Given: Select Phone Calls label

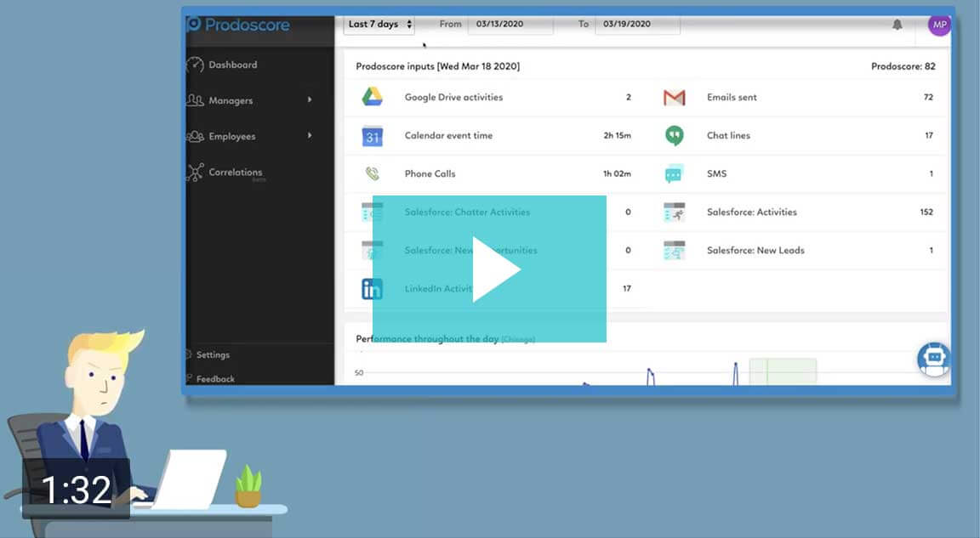Looking at the screenshot, I should [x=430, y=173].
